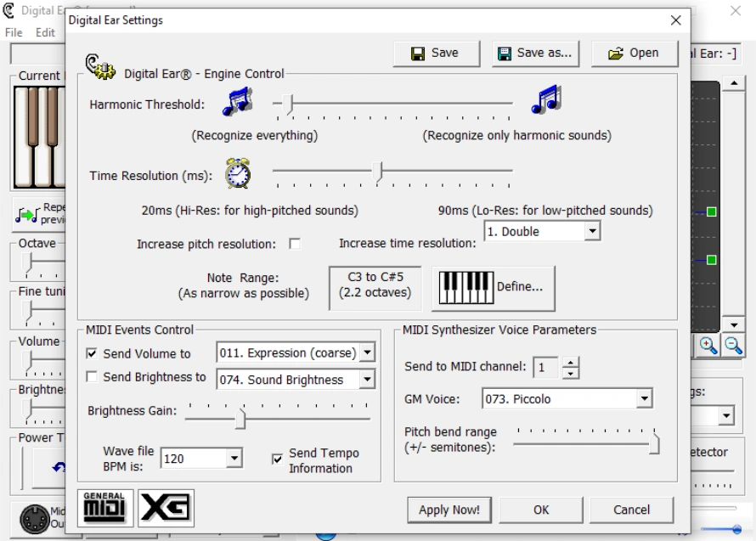Click the Volume slider in main window
Image resolution: width=756 pixels, height=541 pixels.
pyautogui.click(x=28, y=361)
